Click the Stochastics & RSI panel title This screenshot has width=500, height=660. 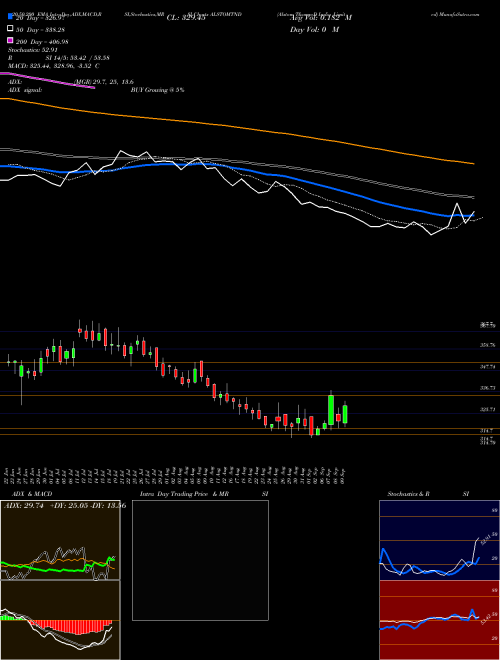click(x=428, y=494)
